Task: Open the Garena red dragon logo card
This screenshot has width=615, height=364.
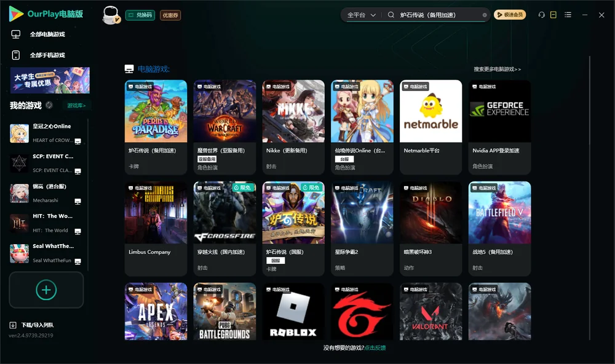Action: coord(362,312)
